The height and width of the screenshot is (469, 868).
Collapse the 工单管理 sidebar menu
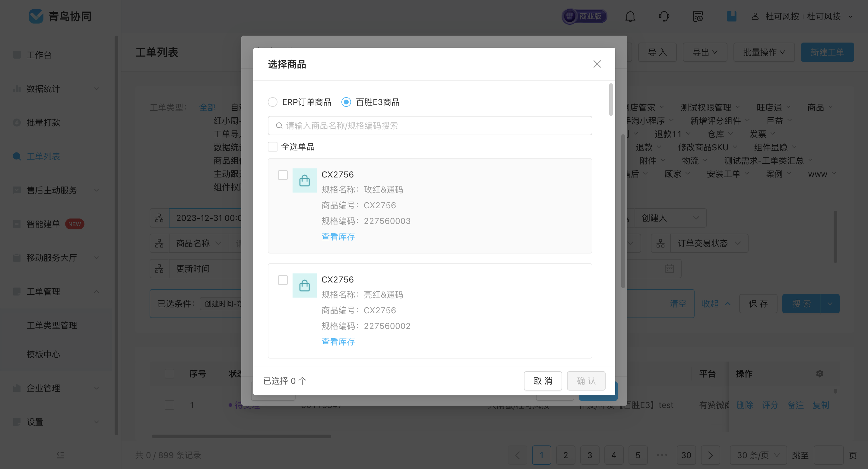(97, 291)
